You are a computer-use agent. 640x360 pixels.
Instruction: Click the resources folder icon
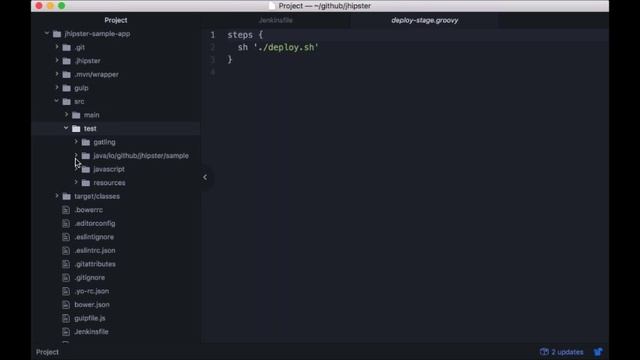86,183
